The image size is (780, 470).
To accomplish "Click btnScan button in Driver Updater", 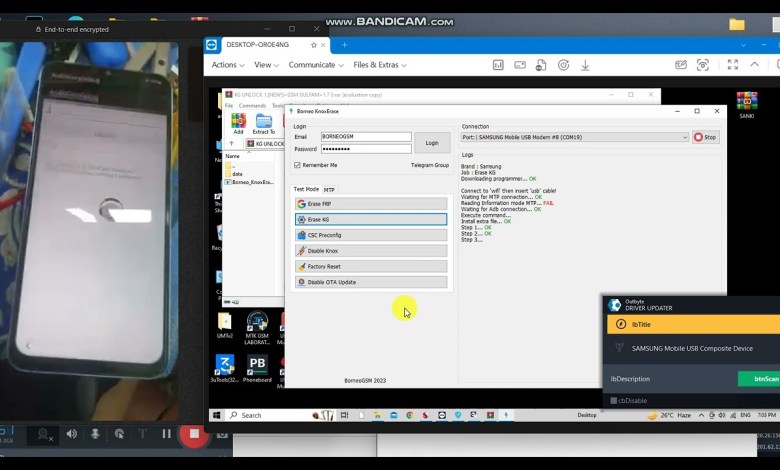I will [x=759, y=379].
